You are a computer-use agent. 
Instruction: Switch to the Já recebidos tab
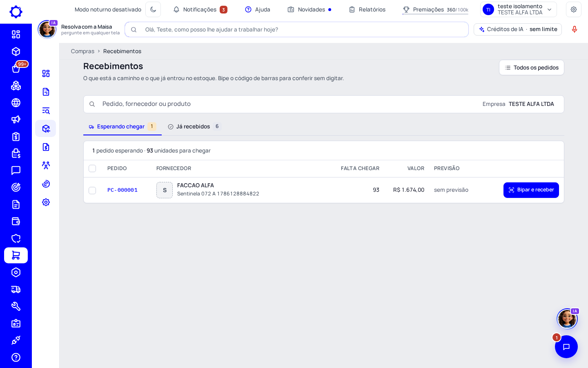pos(194,127)
